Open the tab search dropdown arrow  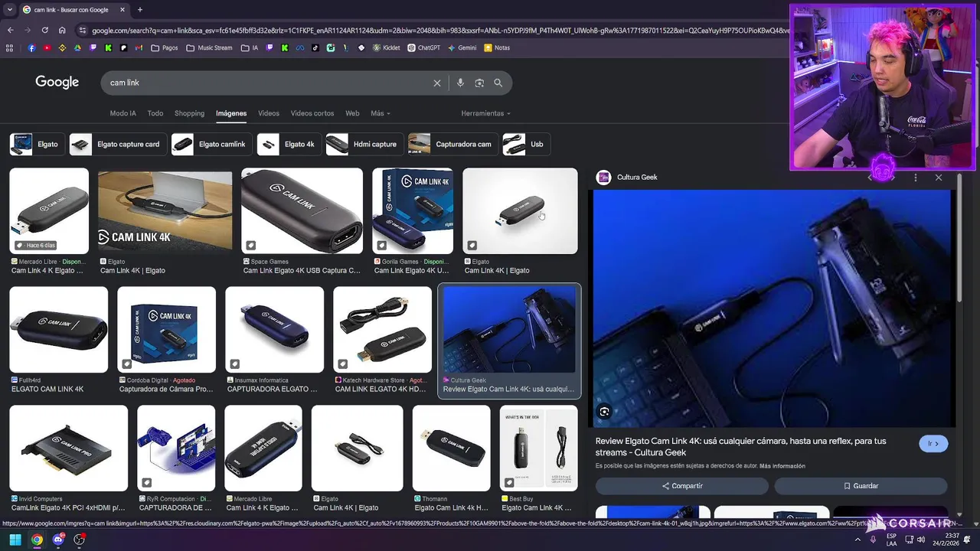(x=9, y=10)
